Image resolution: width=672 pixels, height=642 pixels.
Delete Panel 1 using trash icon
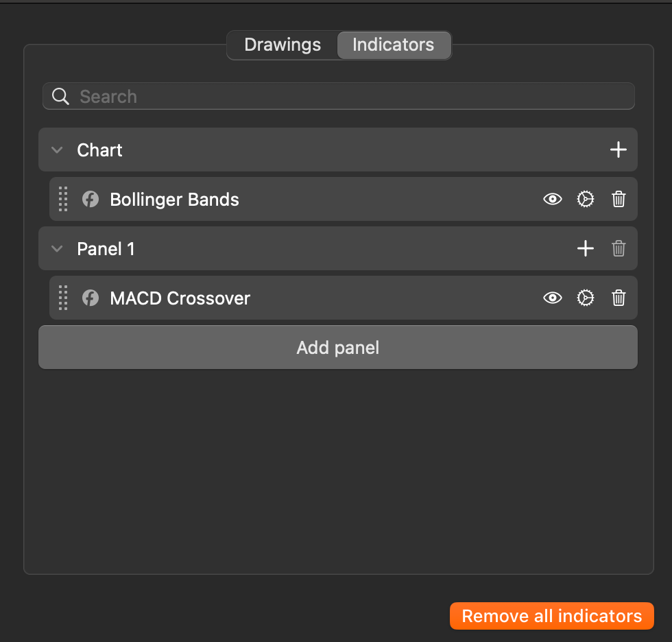coord(619,248)
